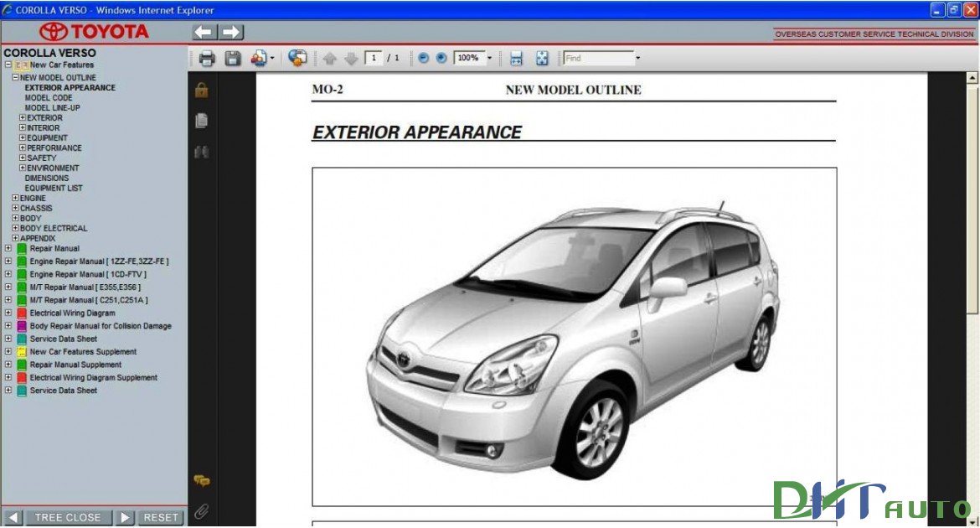Expand the SAFETY tree node
The width and height of the screenshot is (980, 528).
pyautogui.click(x=23, y=158)
